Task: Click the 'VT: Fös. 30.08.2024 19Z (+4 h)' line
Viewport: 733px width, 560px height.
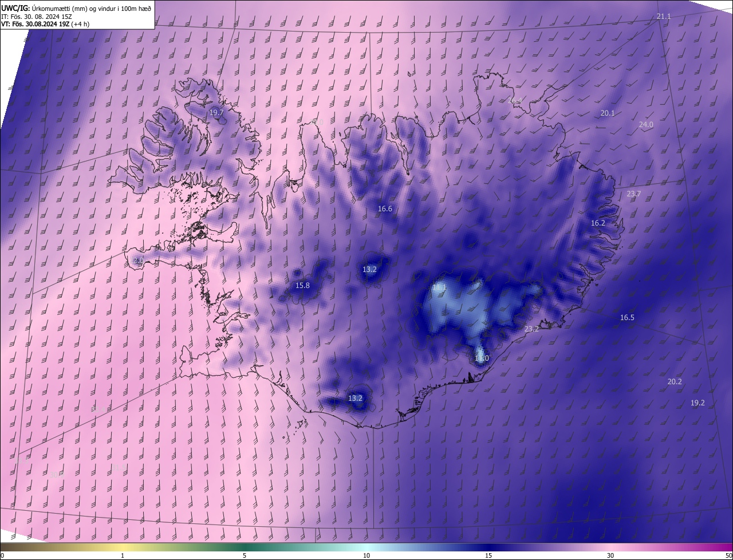Action: point(45,24)
